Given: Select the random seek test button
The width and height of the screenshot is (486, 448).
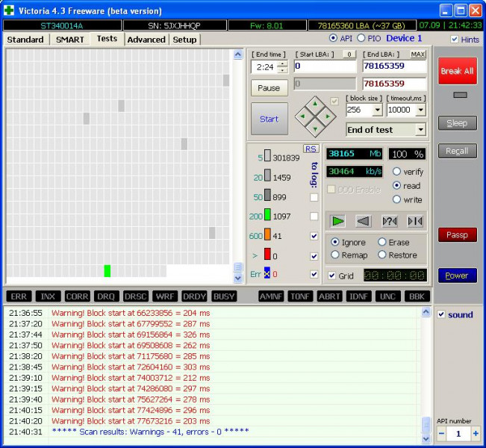Looking at the screenshot, I should pos(389,221).
